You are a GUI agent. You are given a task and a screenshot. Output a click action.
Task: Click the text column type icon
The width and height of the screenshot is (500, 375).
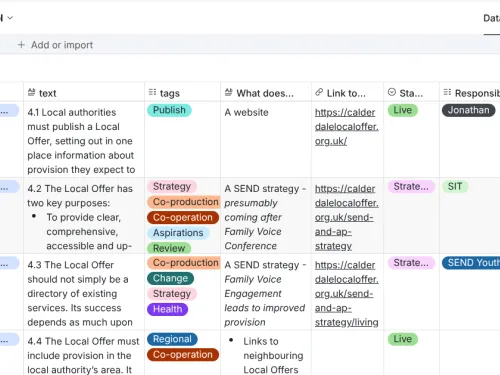click(x=31, y=92)
